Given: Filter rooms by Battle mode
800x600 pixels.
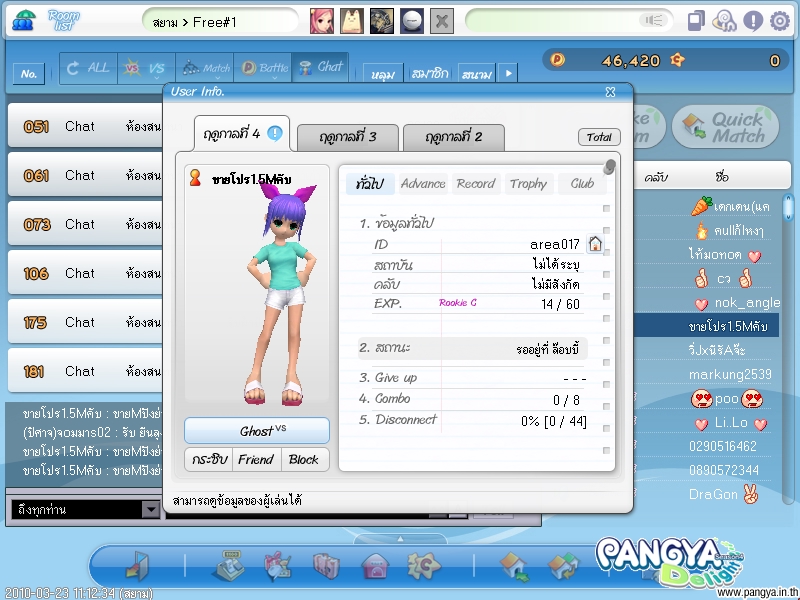Looking at the screenshot, I should tap(263, 68).
